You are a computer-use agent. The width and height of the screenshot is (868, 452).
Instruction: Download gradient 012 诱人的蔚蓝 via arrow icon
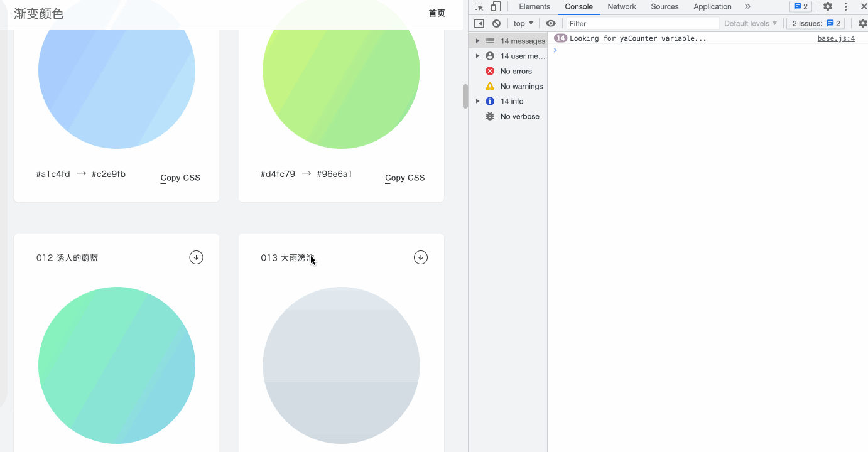coord(196,257)
